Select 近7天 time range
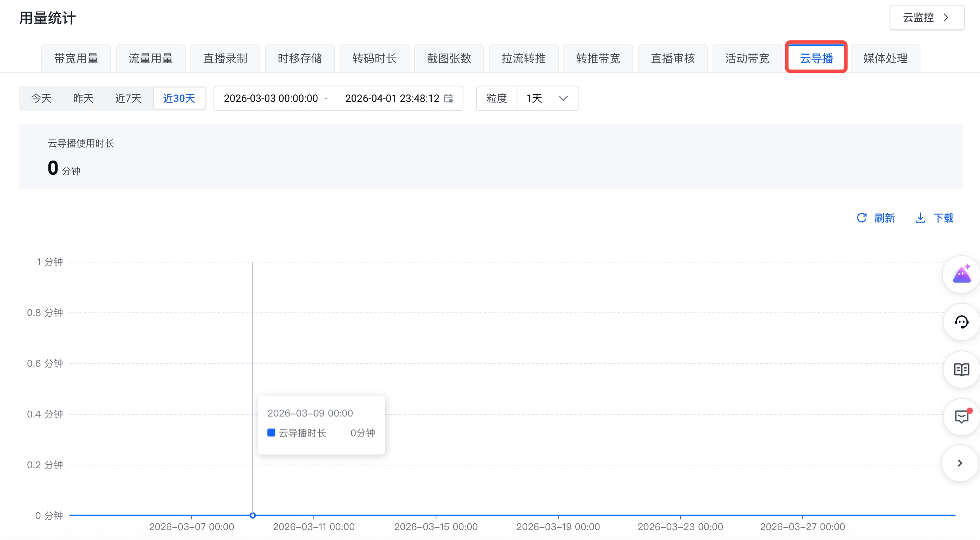The image size is (980, 540). [x=128, y=98]
